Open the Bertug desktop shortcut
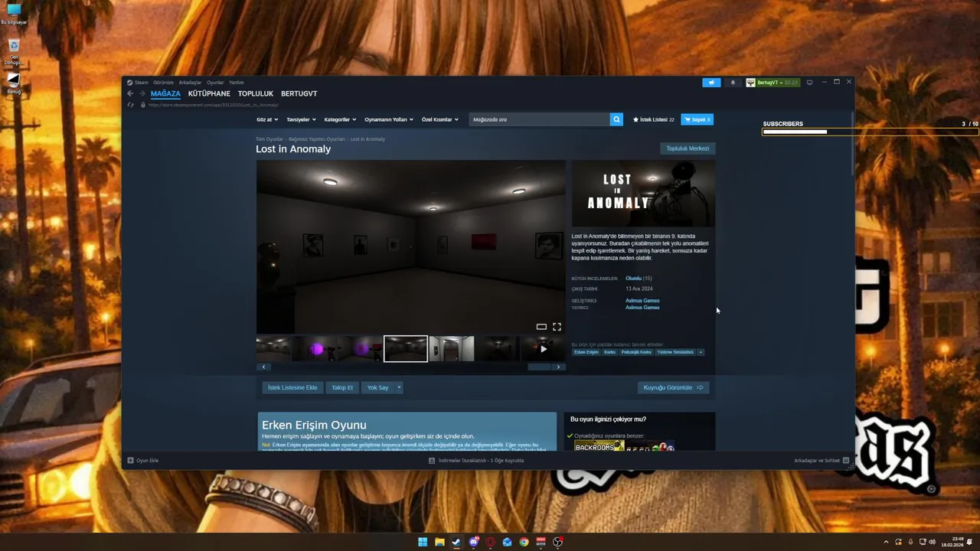The image size is (980, 551). coord(14,83)
